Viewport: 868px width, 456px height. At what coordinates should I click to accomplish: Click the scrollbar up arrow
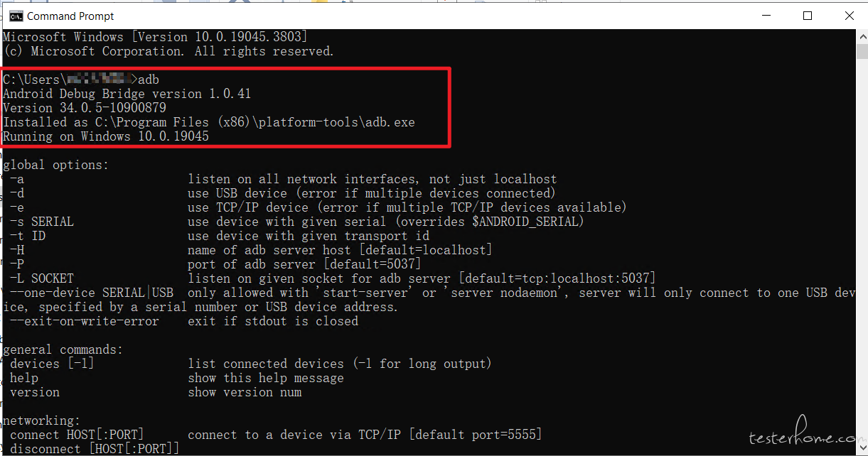pos(862,36)
